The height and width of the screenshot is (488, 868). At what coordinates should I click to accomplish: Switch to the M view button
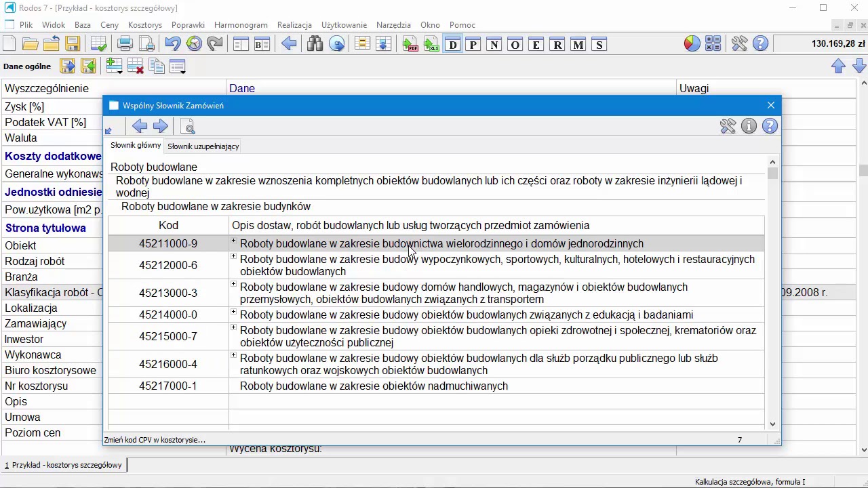(x=578, y=45)
